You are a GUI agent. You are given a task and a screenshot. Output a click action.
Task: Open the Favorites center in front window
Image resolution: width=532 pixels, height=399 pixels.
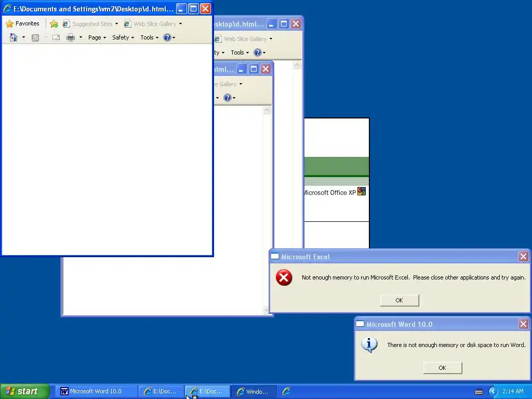pyautogui.click(x=23, y=23)
